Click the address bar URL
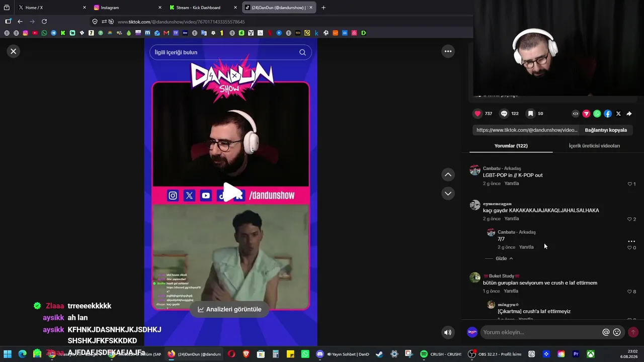 pos(181,22)
